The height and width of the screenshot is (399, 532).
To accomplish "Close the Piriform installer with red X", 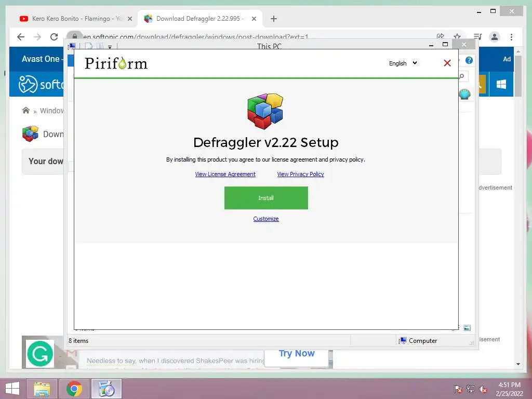I will [x=447, y=63].
